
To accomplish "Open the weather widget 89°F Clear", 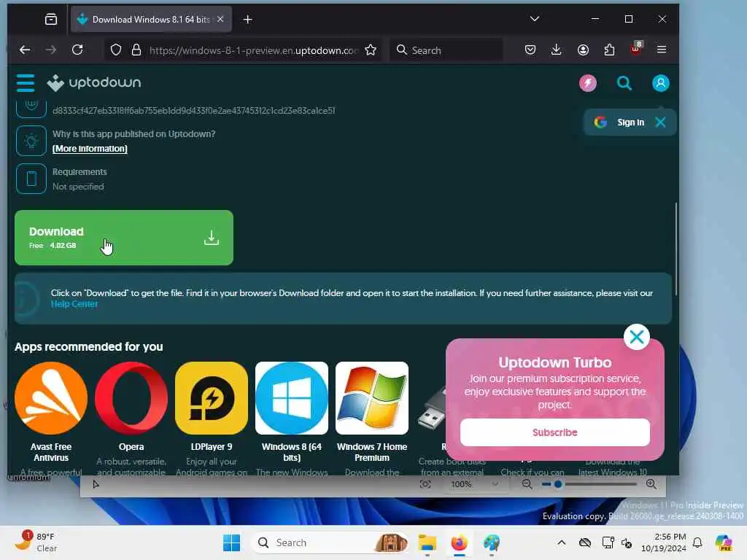I will click(36, 542).
